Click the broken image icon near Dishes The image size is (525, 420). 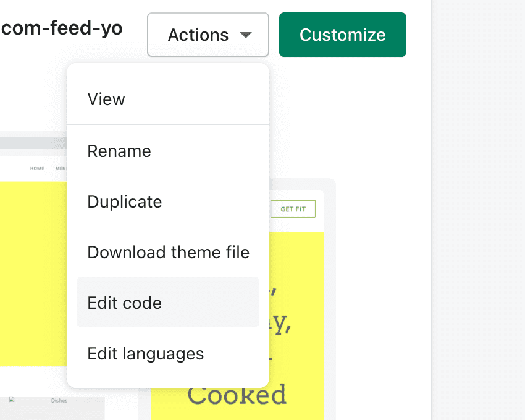[x=12, y=399]
